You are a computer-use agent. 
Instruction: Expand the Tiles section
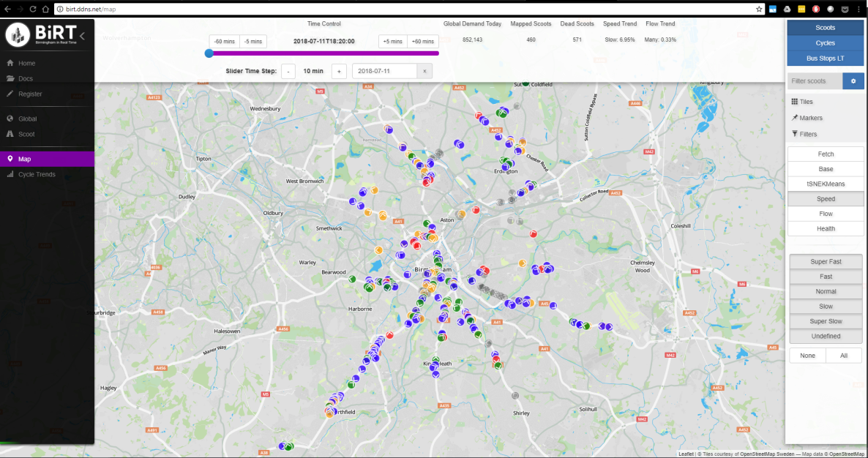pyautogui.click(x=802, y=102)
